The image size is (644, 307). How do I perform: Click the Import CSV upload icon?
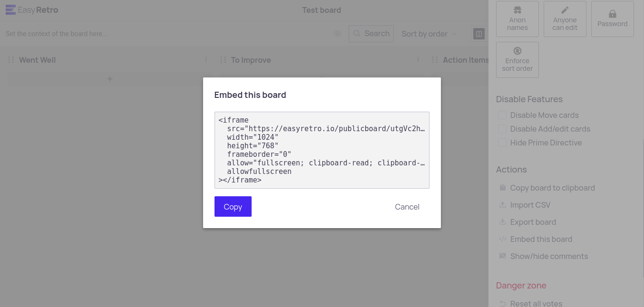pos(502,205)
